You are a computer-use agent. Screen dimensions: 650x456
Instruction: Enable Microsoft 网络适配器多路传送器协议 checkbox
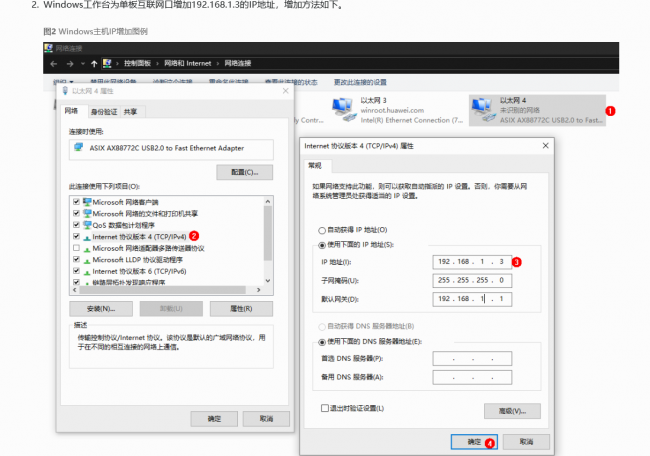click(x=76, y=248)
